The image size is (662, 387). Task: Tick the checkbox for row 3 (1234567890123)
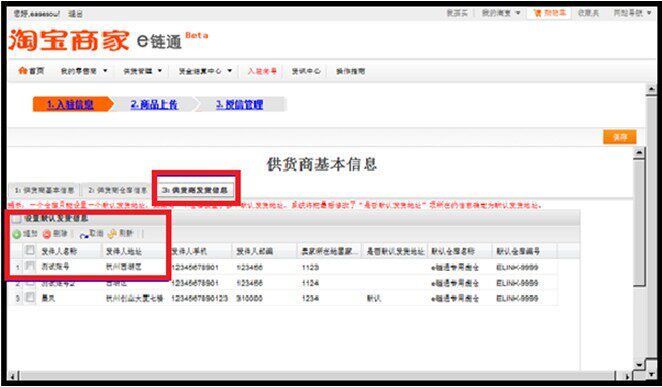[30, 298]
